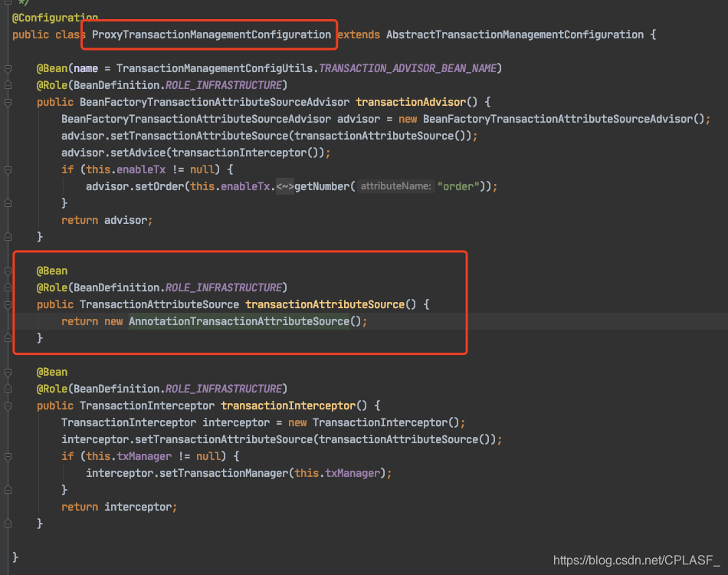Image resolution: width=728 pixels, height=575 pixels.
Task: Click getNumber method call
Action: (322, 187)
